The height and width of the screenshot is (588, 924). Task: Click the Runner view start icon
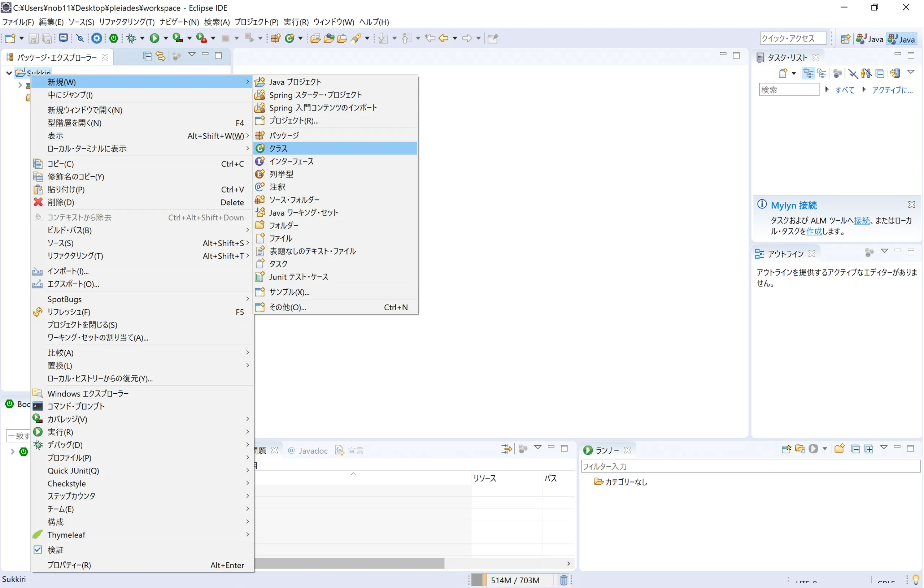pyautogui.click(x=813, y=449)
